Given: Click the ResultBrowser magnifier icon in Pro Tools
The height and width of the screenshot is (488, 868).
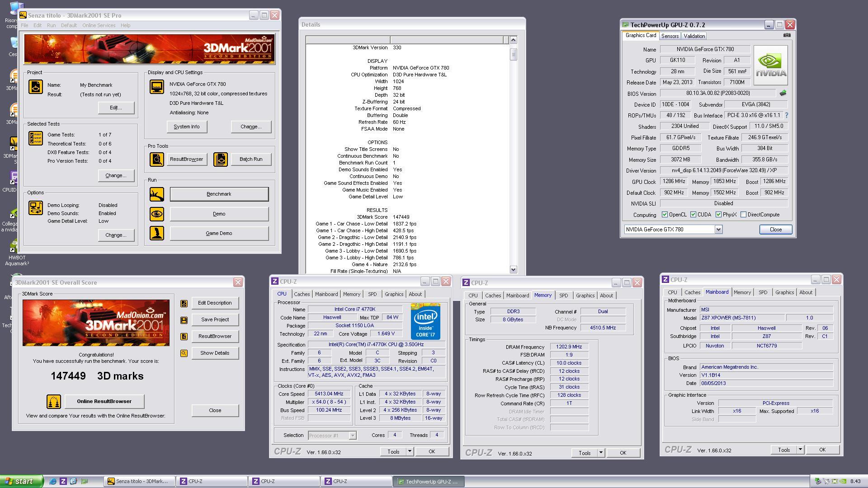Looking at the screenshot, I should click(x=157, y=159).
